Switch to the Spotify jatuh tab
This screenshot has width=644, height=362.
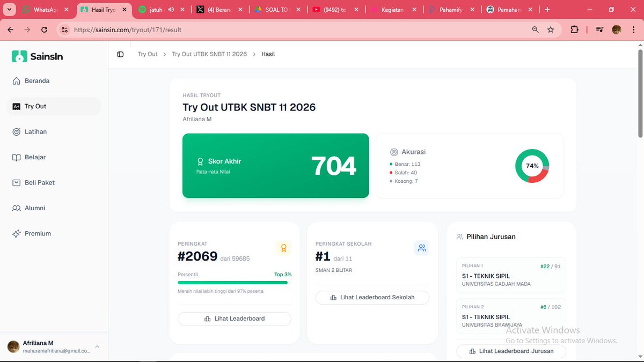[x=161, y=10]
